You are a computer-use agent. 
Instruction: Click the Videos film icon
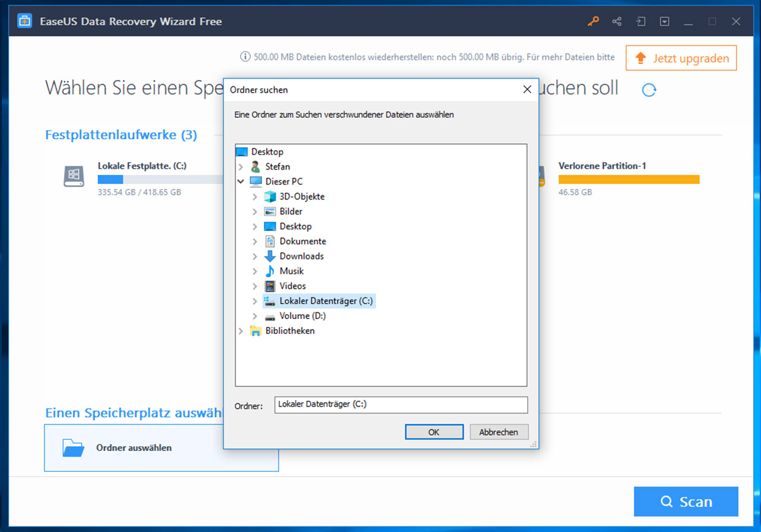coord(270,286)
